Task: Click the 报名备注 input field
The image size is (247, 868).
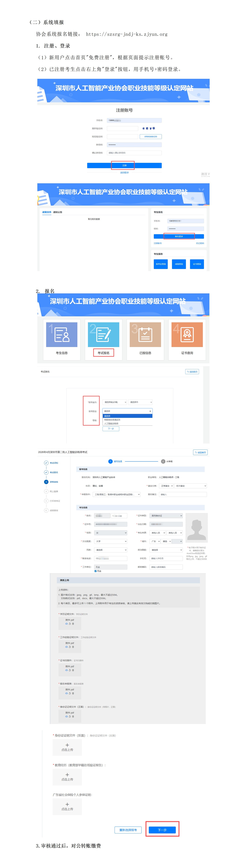Action: [183, 494]
